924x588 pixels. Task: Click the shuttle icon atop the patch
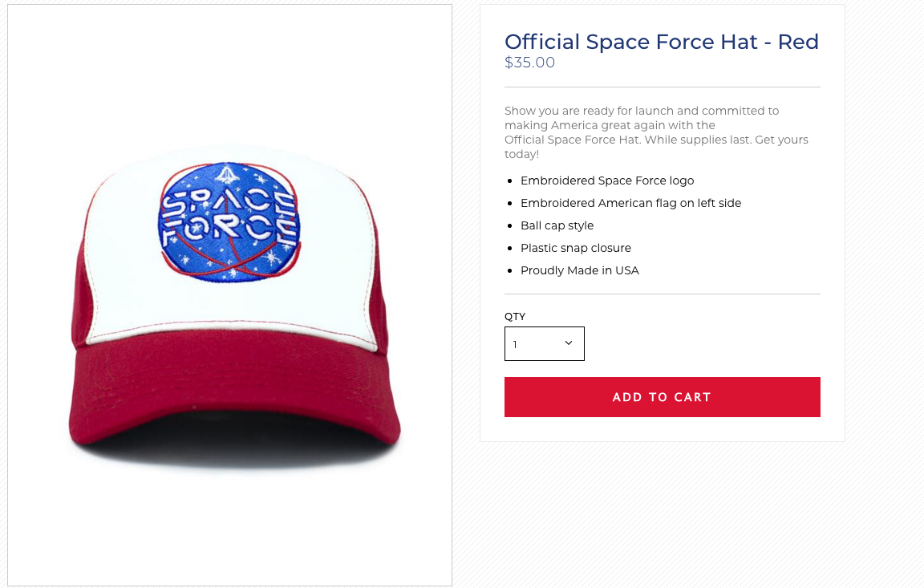point(225,174)
